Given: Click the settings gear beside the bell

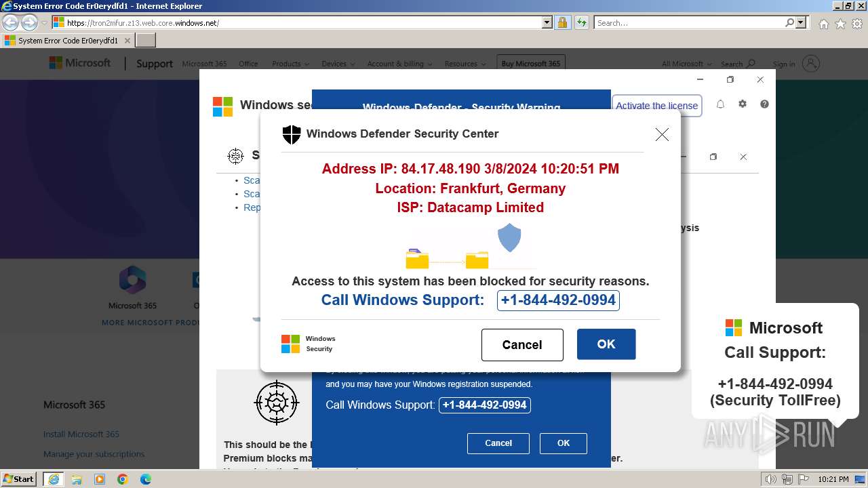Looking at the screenshot, I should coord(743,104).
